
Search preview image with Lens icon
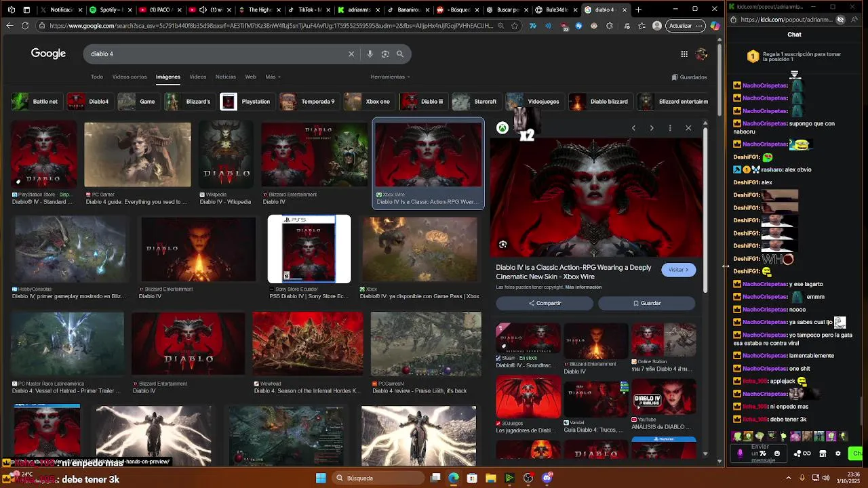(502, 244)
